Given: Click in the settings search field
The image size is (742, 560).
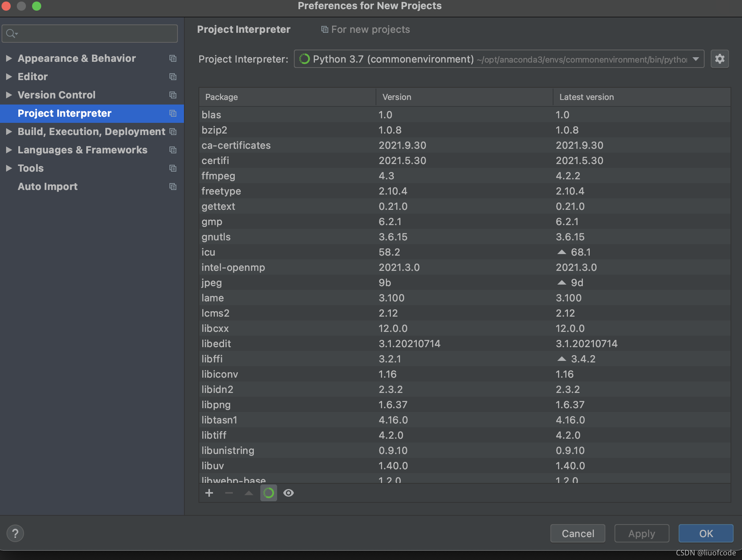Looking at the screenshot, I should point(95,34).
